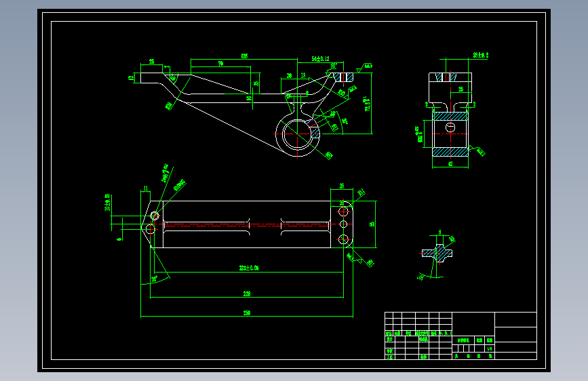588x381 pixels.
Task: Click the 250 overall length dimension text
Action: click(247, 313)
